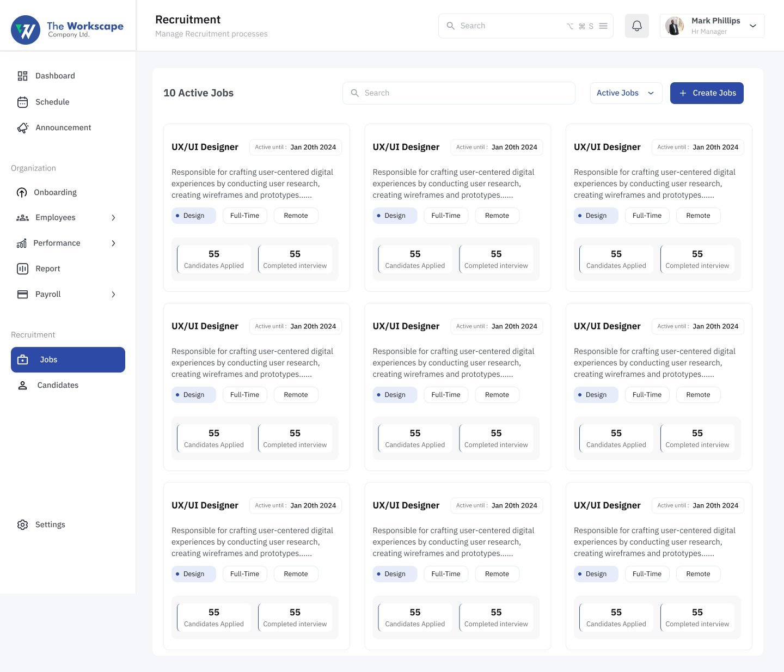784x672 pixels.
Task: Click the Employees people icon
Action: click(x=22, y=217)
